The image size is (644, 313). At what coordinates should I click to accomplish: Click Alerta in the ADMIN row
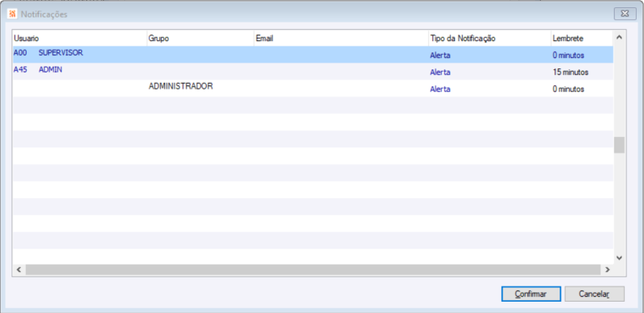pyautogui.click(x=440, y=72)
